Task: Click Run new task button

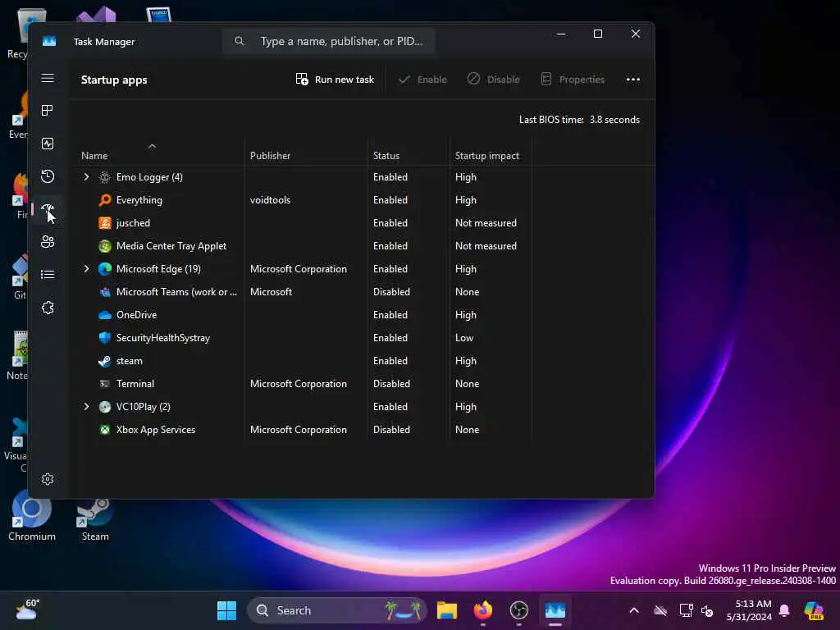Action: click(335, 80)
